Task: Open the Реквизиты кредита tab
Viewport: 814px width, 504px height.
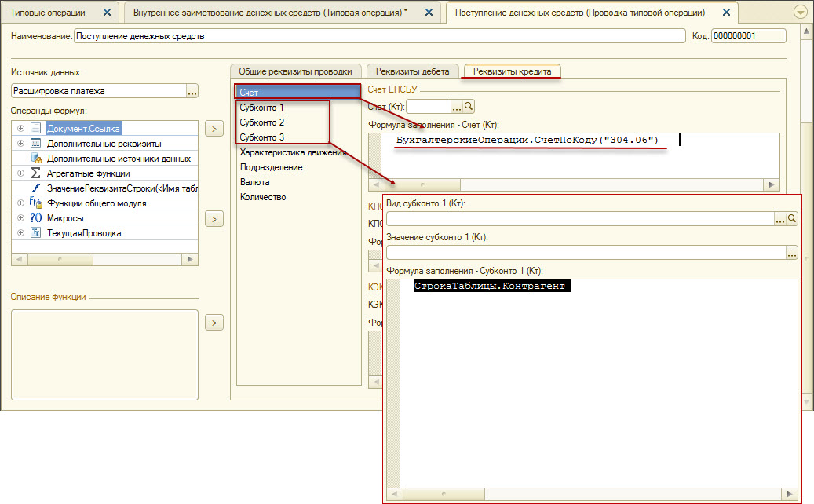Action: 512,71
